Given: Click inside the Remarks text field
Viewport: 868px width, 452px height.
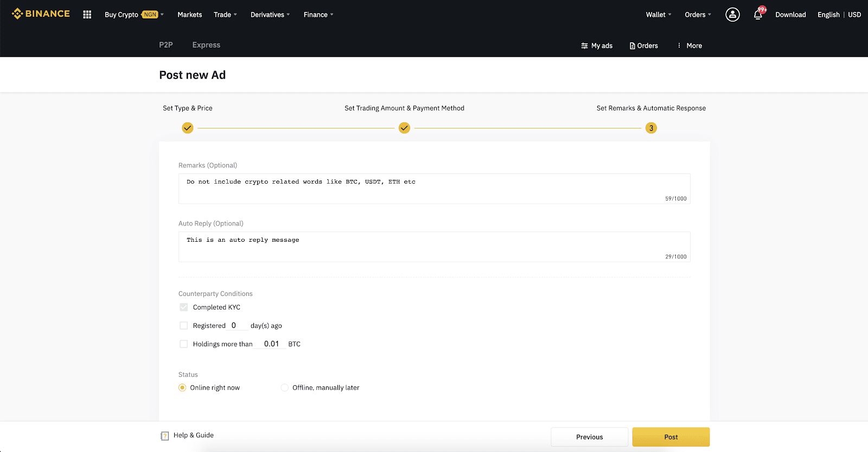Looking at the screenshot, I should click(x=434, y=189).
